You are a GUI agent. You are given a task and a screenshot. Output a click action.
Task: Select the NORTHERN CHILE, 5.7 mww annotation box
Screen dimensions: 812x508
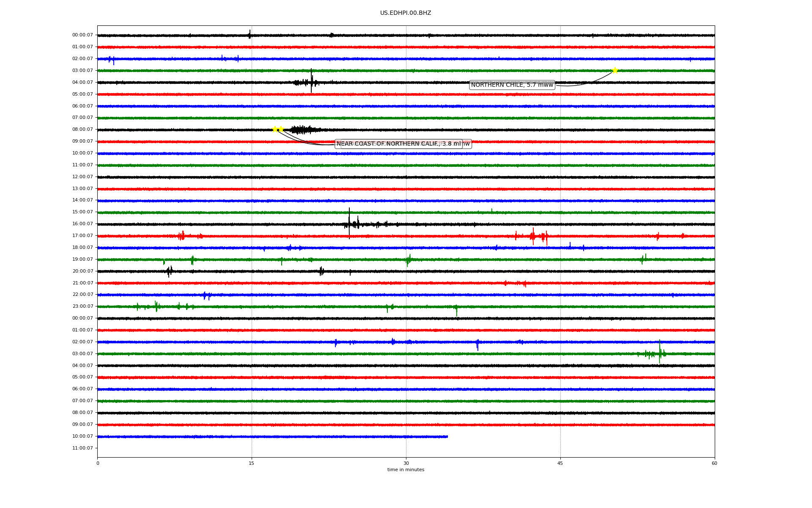(x=512, y=85)
